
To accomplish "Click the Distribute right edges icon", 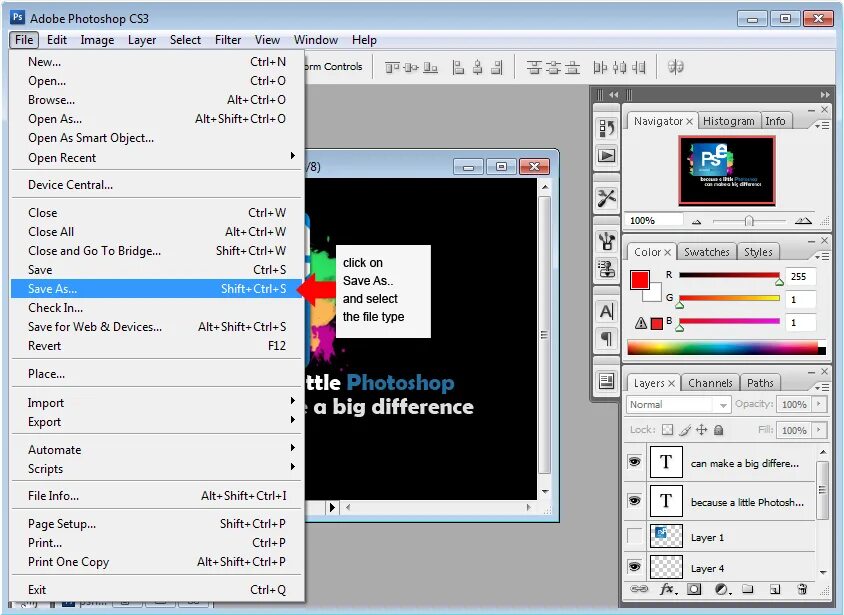I will (639, 67).
